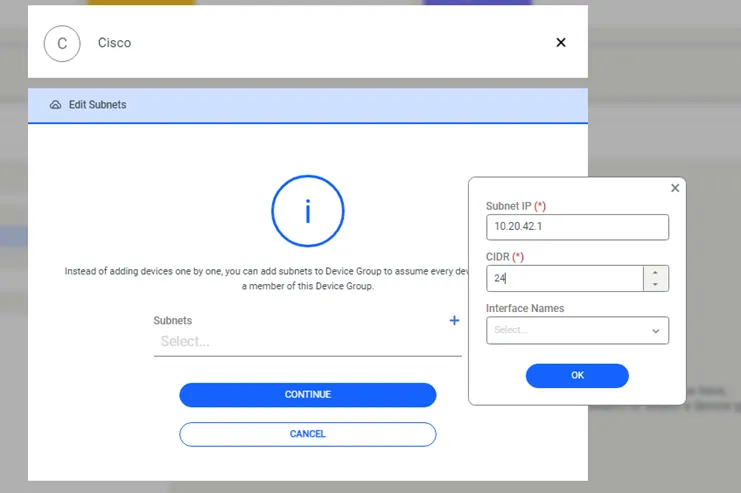Open the Interface Names dropdown
The width and height of the screenshot is (741, 493).
577,330
